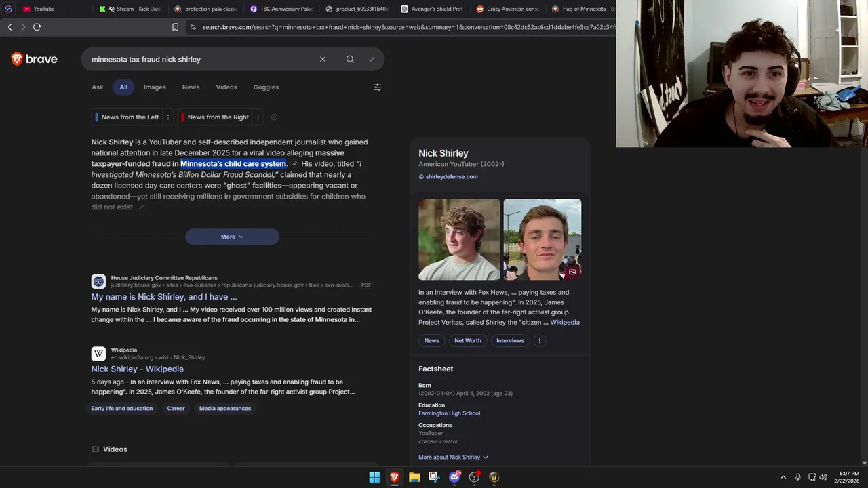Toggle News from the Right filter
This screenshot has width=868, height=488.
[214, 117]
